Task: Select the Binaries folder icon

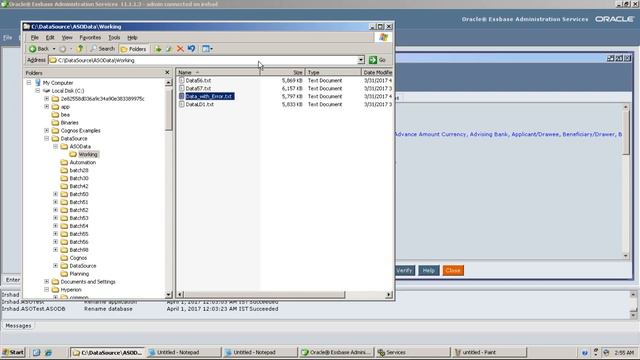Action: 56,122
